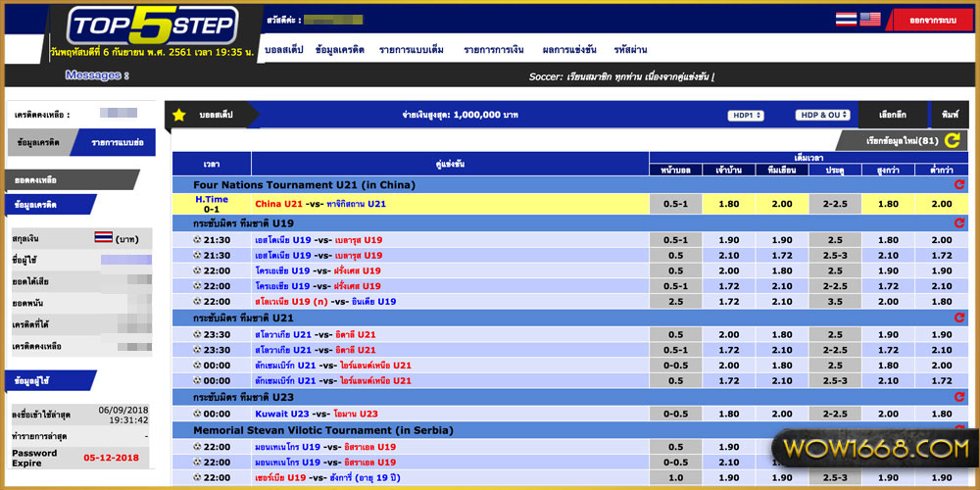Click red refresh icon for กระชับมิตร ทีมชาติ U23

[958, 397]
